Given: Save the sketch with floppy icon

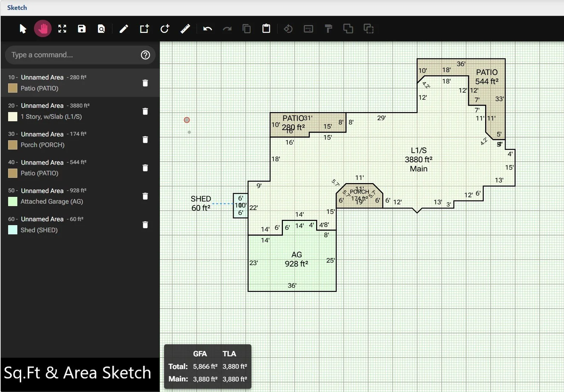Looking at the screenshot, I should click(x=82, y=29).
